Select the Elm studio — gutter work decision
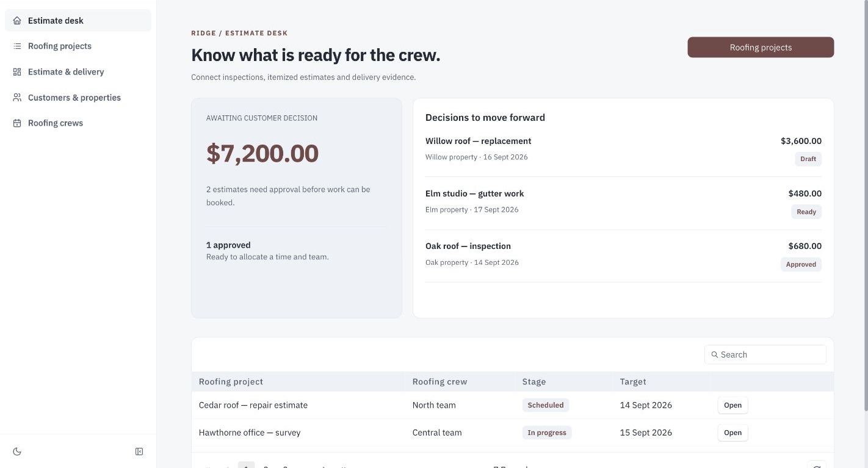This screenshot has height=468, width=868. tap(475, 193)
